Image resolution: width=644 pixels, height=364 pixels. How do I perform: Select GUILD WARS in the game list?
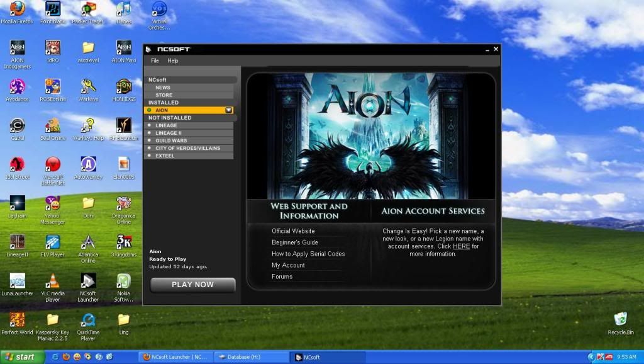[x=189, y=140]
